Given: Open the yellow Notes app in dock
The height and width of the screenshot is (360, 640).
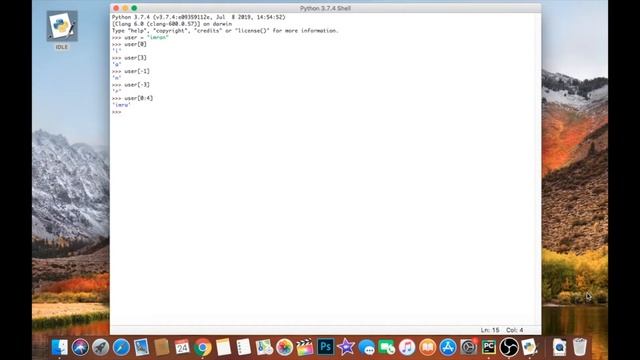Looking at the screenshot, I should pos(223,347).
